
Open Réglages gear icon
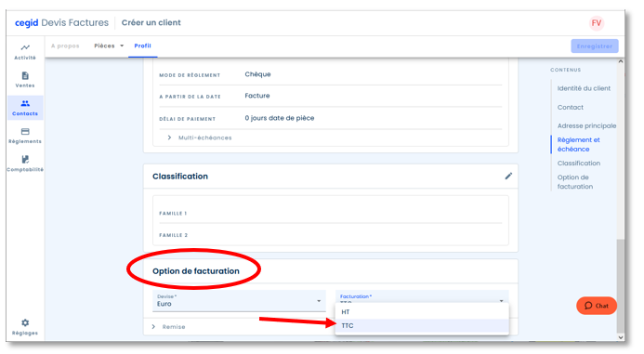point(25,327)
